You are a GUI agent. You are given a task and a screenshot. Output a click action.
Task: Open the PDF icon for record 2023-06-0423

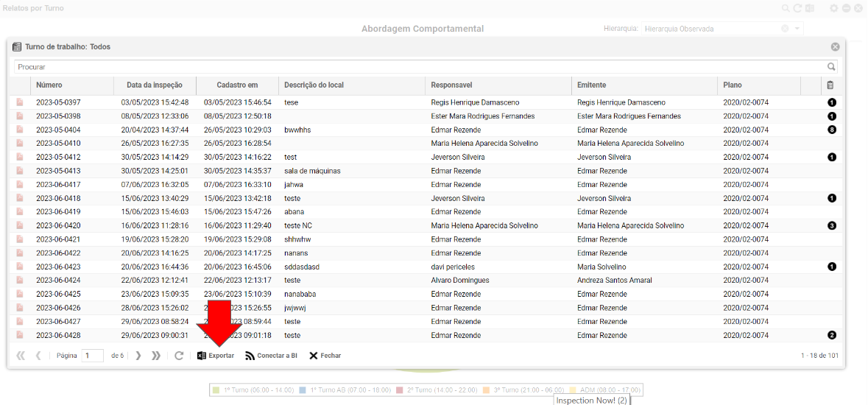click(x=20, y=267)
